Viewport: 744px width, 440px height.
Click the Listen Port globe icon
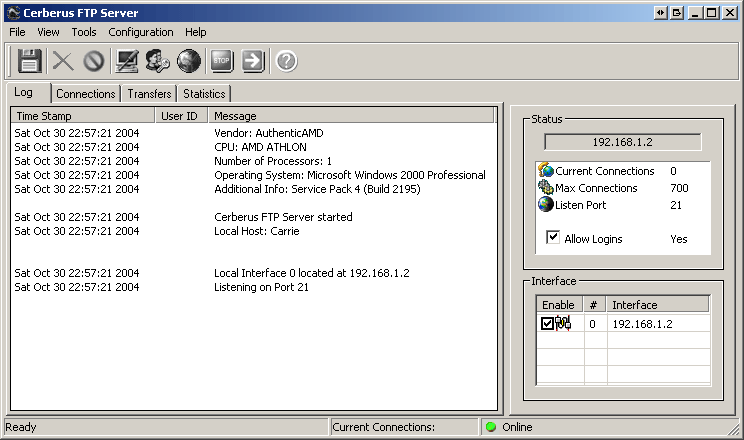tap(546, 204)
